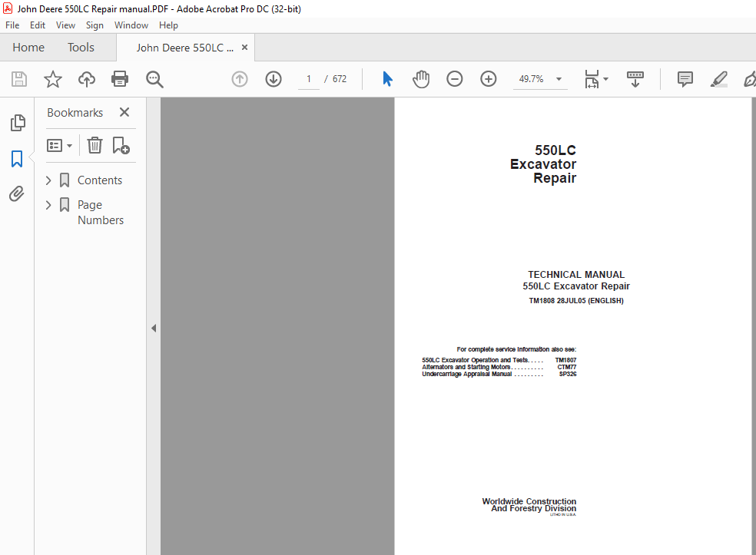Open bookmark options list menu
This screenshot has width=756, height=555.
(59, 146)
